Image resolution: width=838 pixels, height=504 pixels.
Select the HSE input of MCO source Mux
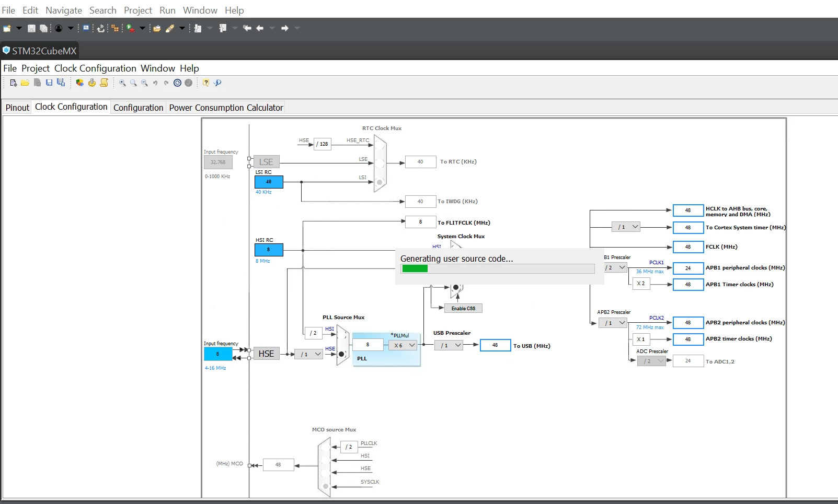click(x=326, y=473)
